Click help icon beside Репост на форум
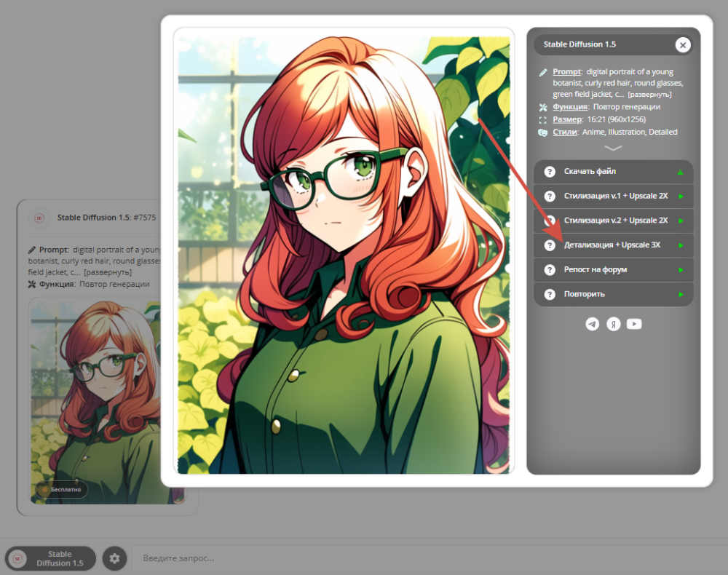 click(x=550, y=269)
